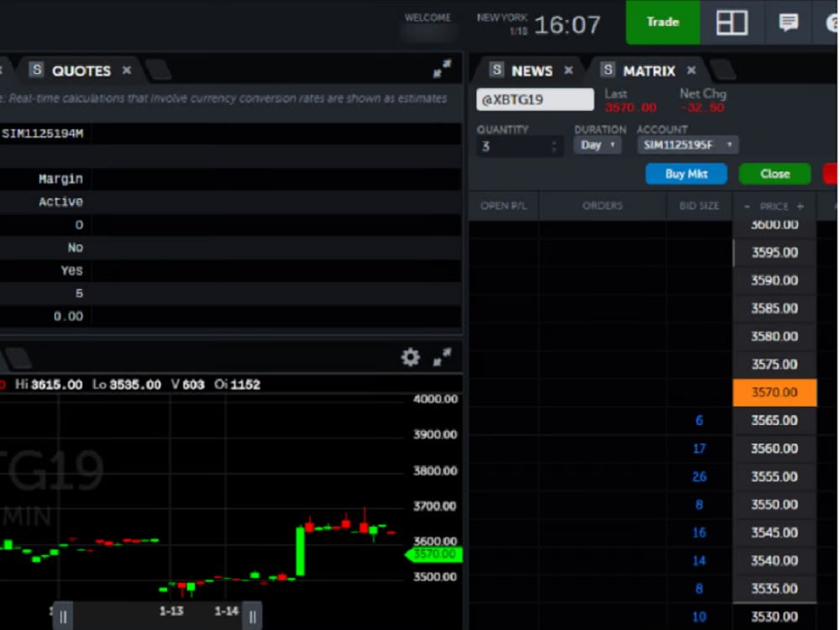
Task: Click the 3540.00 price row
Action: click(x=774, y=561)
